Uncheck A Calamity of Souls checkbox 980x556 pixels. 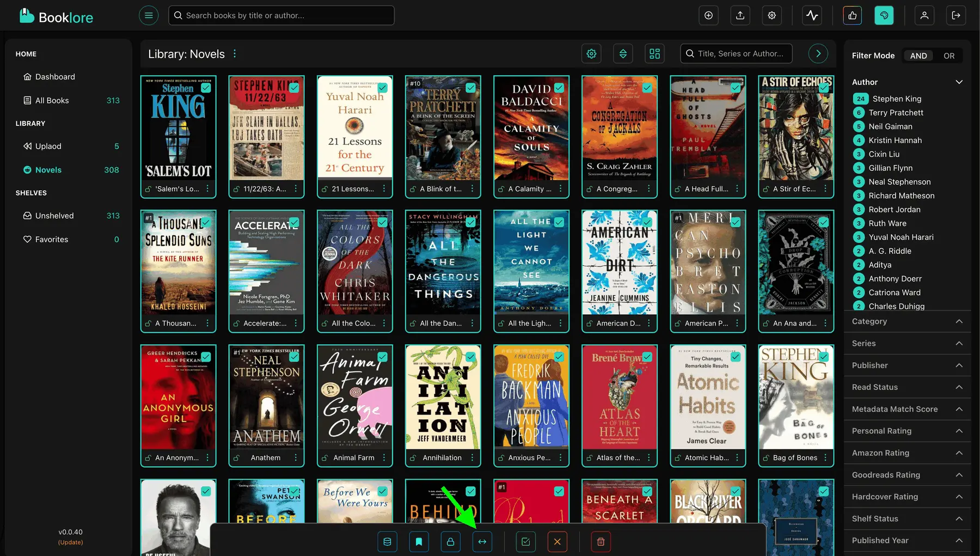(559, 88)
